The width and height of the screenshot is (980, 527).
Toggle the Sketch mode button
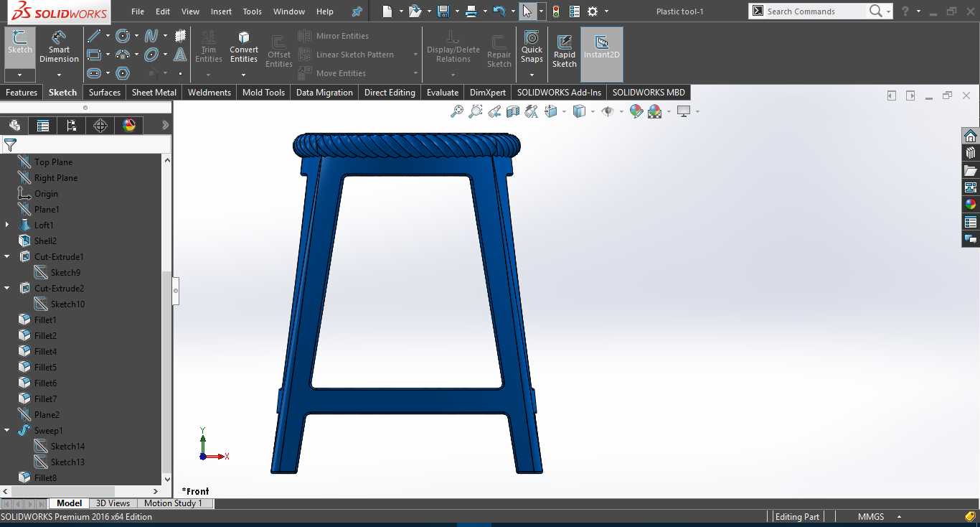pyautogui.click(x=20, y=47)
